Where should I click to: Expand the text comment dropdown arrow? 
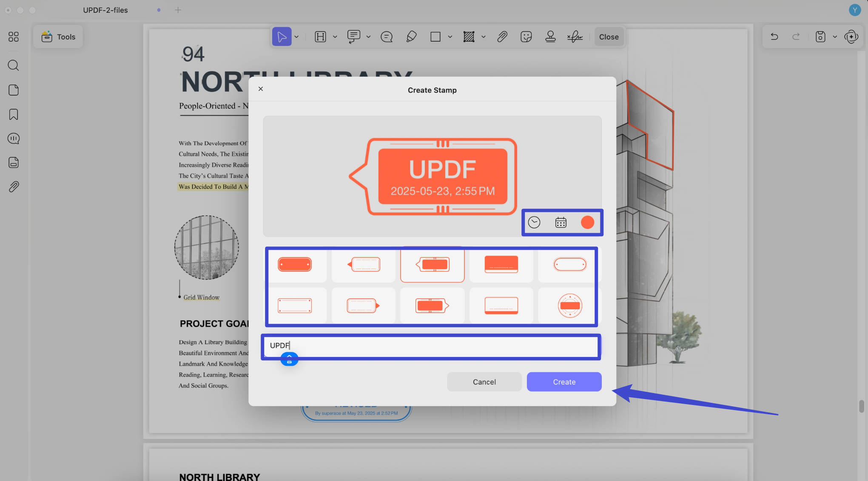368,37
